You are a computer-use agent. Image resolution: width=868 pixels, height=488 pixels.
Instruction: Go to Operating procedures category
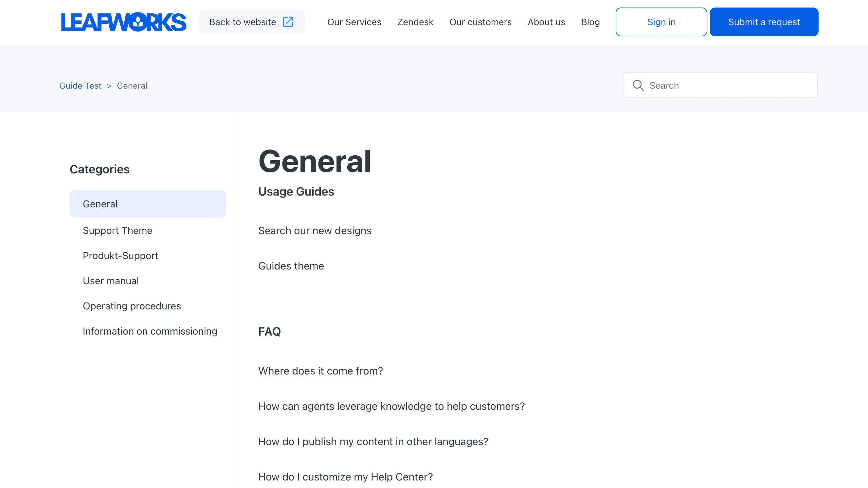pos(132,306)
